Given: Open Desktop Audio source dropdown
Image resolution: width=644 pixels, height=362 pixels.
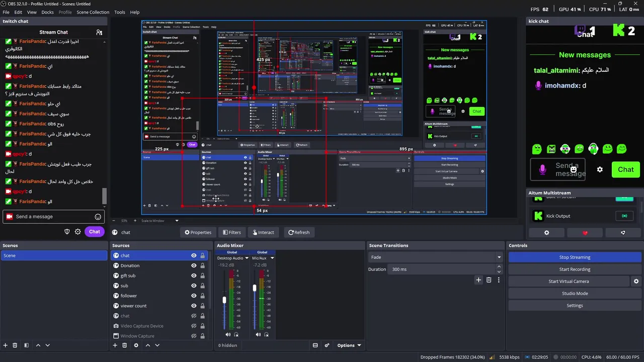Looking at the screenshot, I should tap(232, 258).
